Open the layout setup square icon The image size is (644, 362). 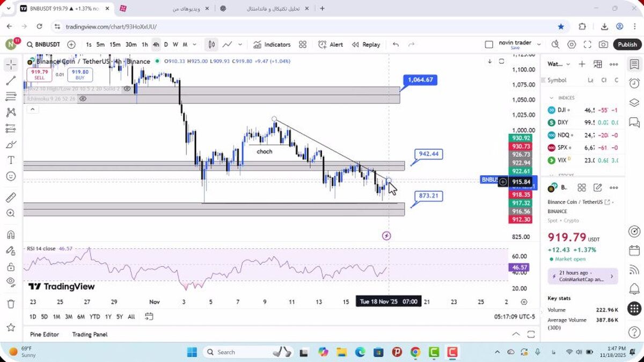click(x=488, y=45)
